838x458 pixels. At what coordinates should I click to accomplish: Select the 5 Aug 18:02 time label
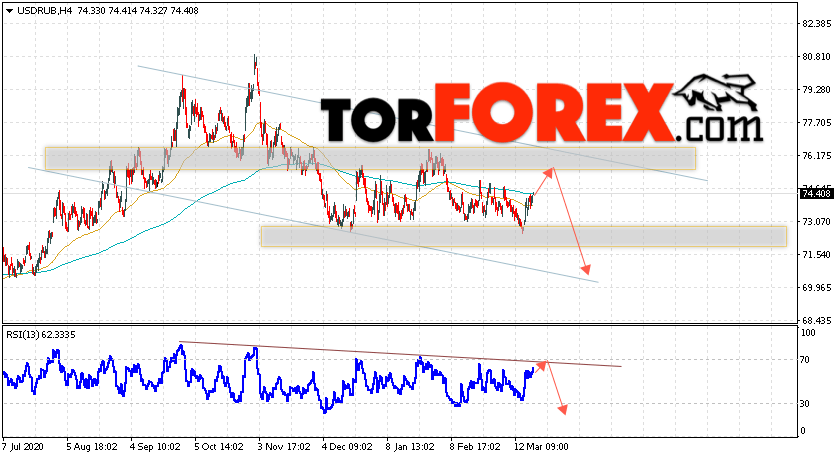coord(91,447)
